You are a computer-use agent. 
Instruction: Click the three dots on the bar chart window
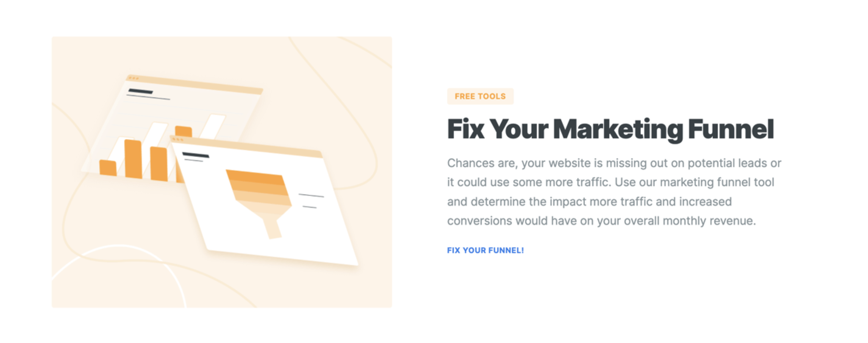(134, 78)
